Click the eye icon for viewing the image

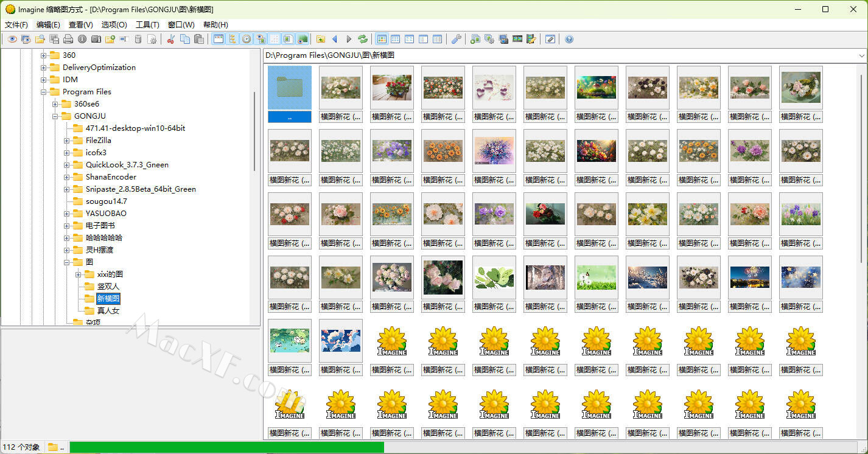tap(12, 39)
